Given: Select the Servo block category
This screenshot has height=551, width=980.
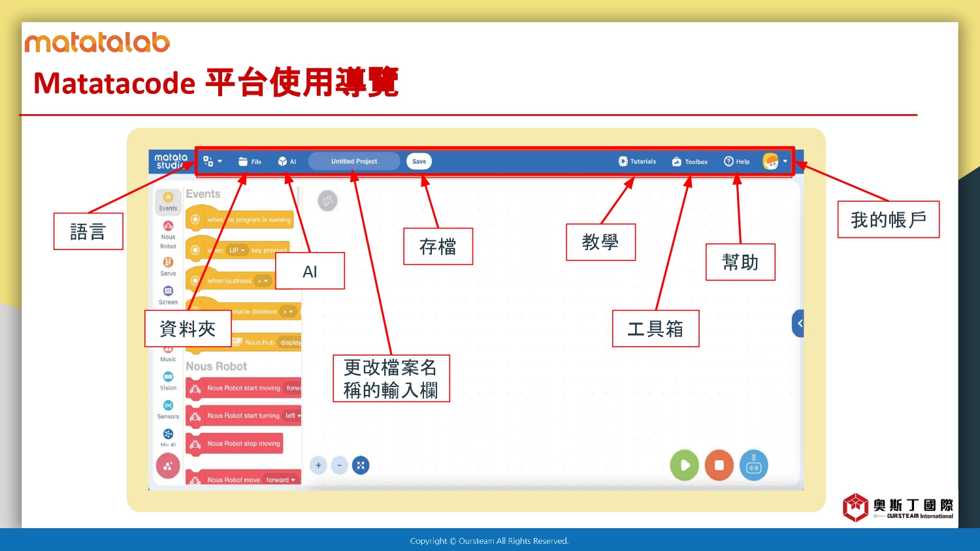Looking at the screenshot, I should point(168,266).
